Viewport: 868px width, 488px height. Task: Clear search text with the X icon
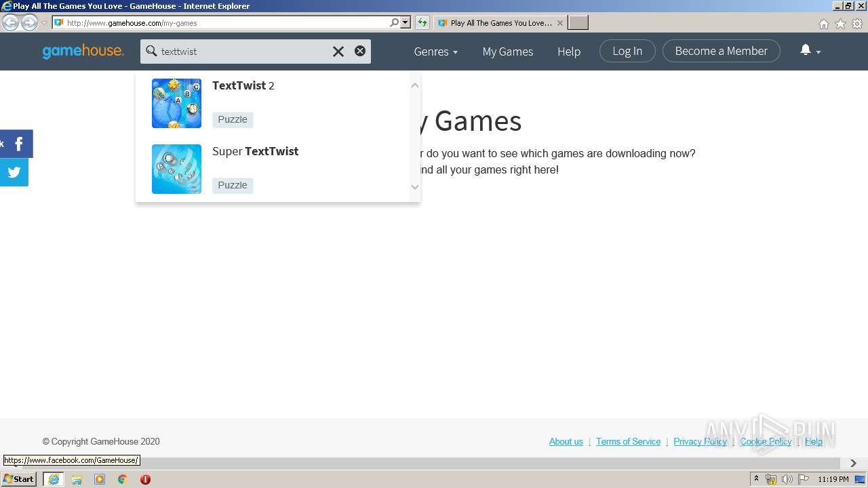click(x=338, y=52)
